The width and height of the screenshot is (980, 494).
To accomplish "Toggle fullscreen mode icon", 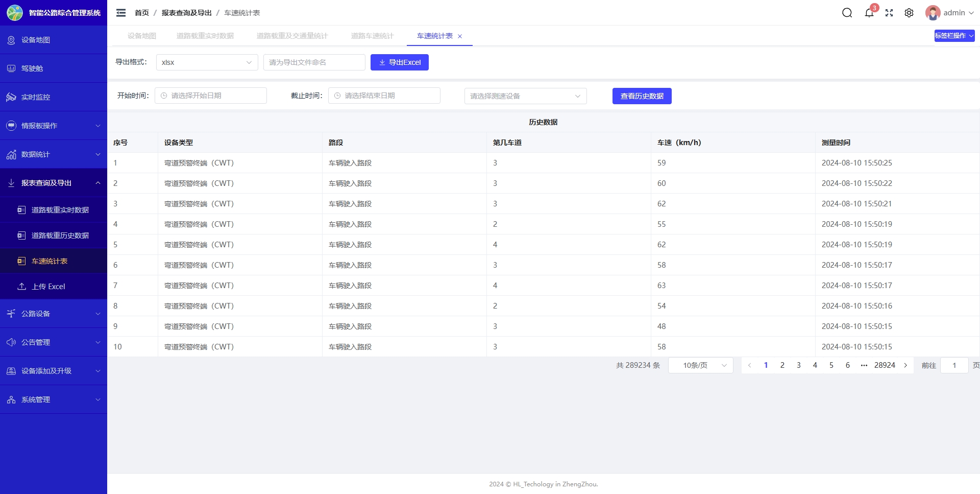I will tap(889, 13).
